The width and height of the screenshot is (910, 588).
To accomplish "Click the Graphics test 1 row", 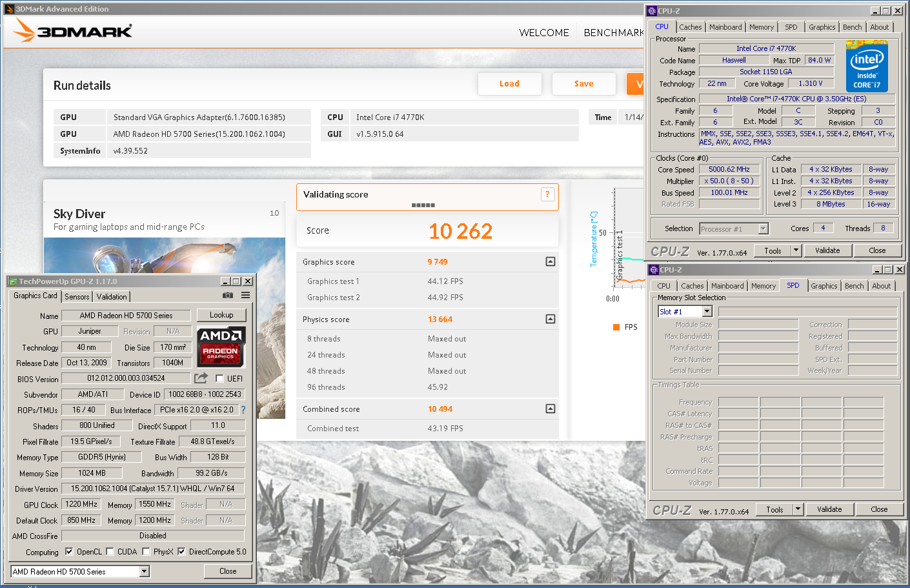I will 428,281.
